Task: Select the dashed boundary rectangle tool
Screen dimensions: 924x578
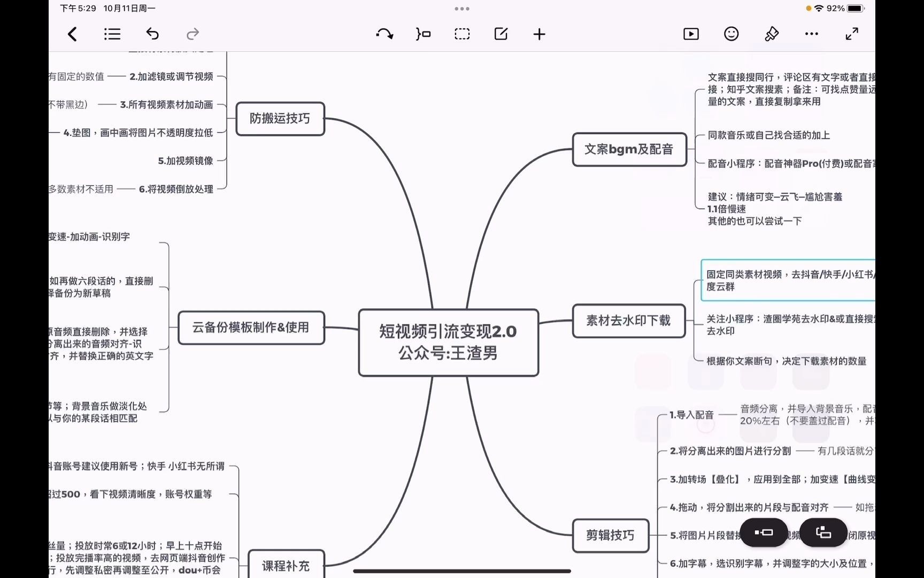Action: pyautogui.click(x=462, y=34)
